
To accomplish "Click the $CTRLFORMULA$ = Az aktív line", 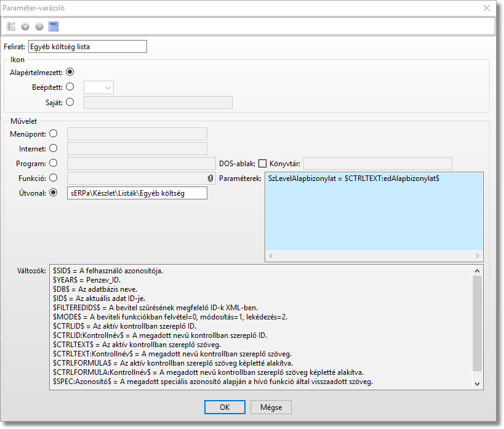I will 173,363.
